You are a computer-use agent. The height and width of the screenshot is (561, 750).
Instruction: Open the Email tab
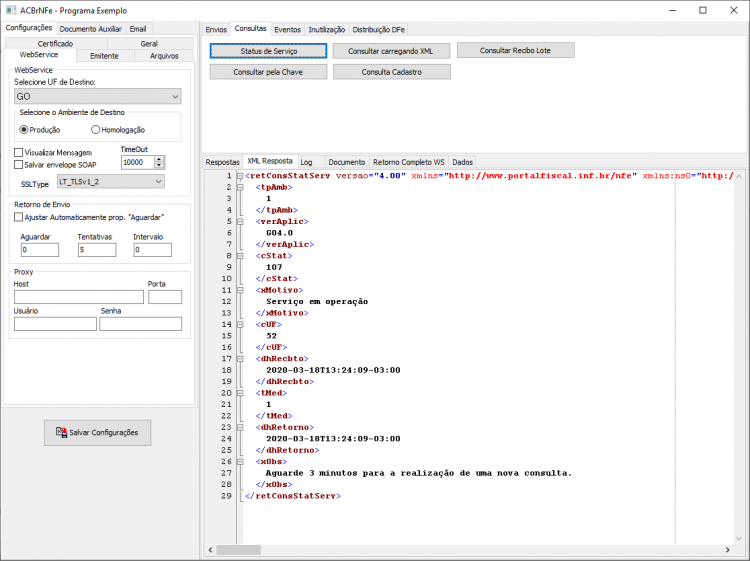pos(138,29)
